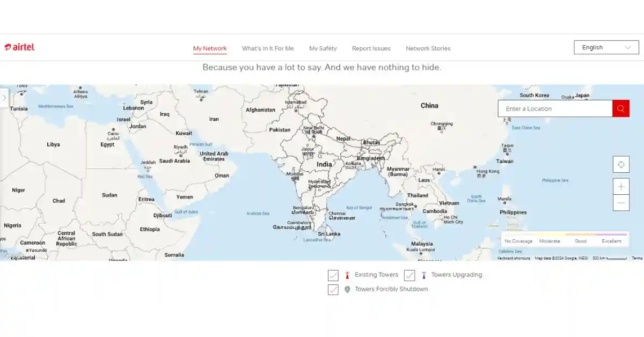This screenshot has height=337, width=644.
Task: Click the Excellent coverage legend label
Action: [x=611, y=241]
